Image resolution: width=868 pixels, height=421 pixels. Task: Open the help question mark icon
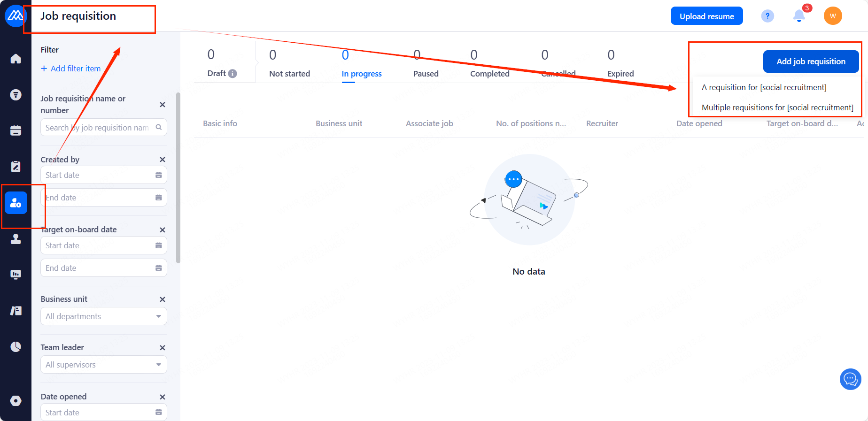click(767, 16)
